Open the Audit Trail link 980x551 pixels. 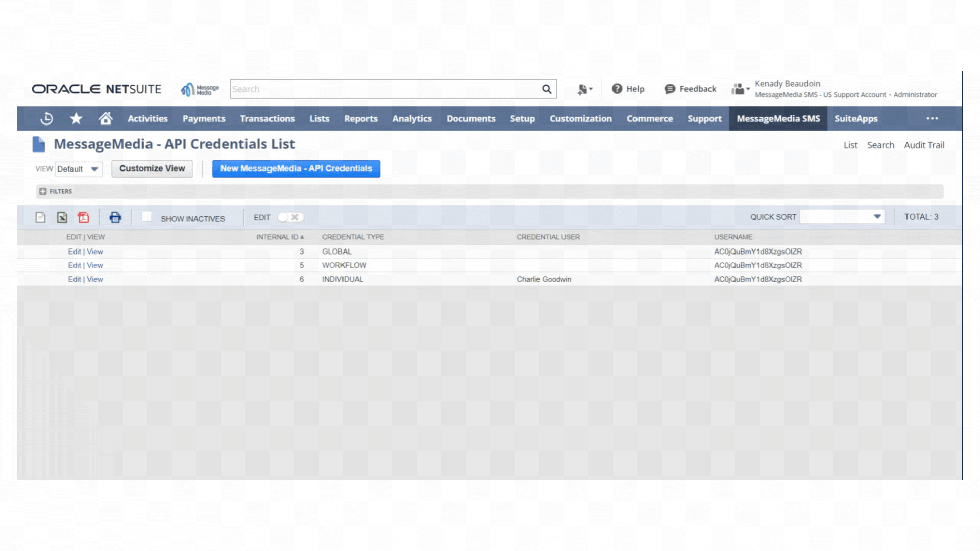(x=924, y=145)
